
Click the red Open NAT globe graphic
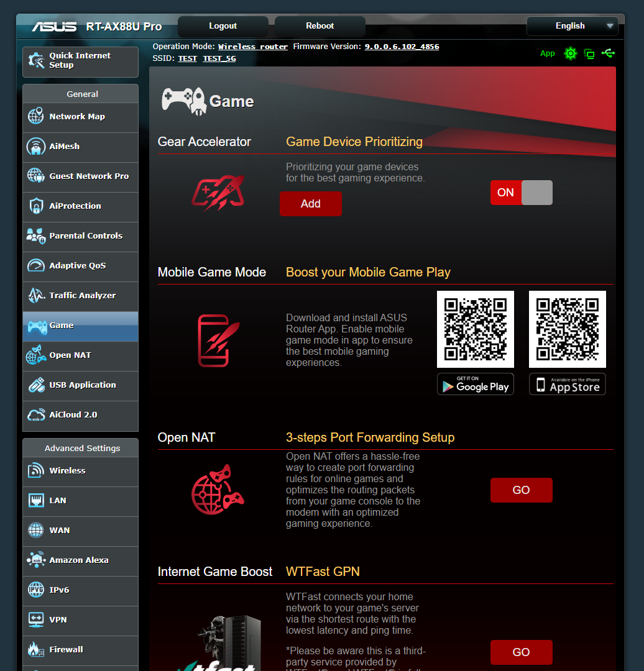[218, 490]
